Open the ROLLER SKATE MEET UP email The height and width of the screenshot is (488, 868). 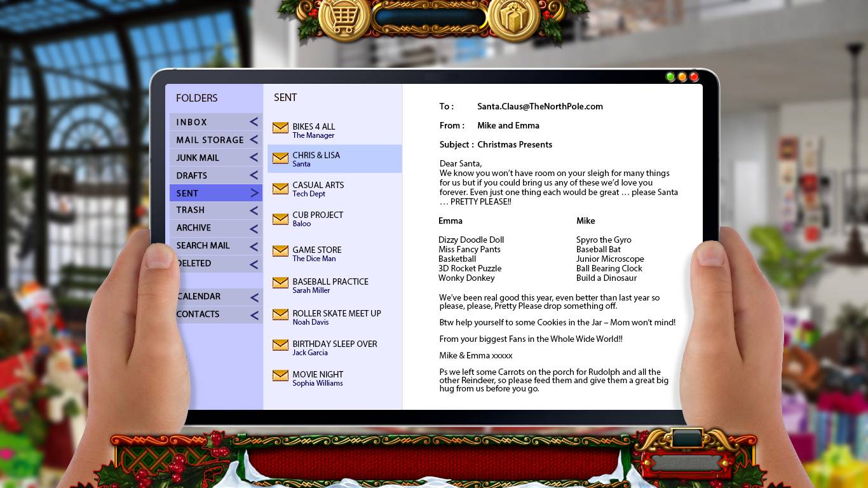pyautogui.click(x=336, y=317)
